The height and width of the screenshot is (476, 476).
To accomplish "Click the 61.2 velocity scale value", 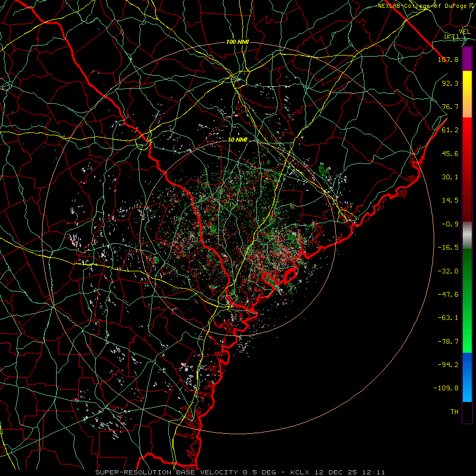I will (450, 130).
